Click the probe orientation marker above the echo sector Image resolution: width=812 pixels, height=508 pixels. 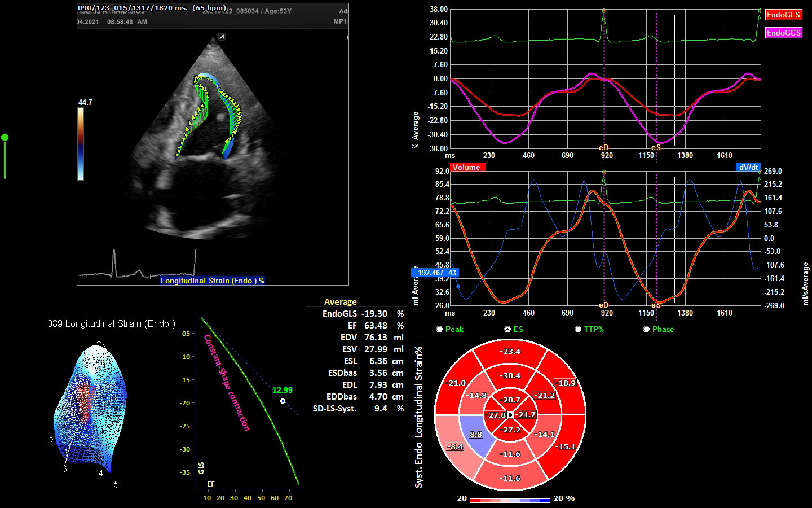tap(222, 37)
